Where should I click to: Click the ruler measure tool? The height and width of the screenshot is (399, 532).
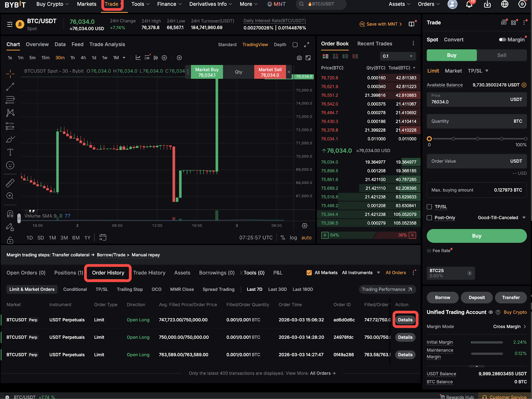pos(10,183)
